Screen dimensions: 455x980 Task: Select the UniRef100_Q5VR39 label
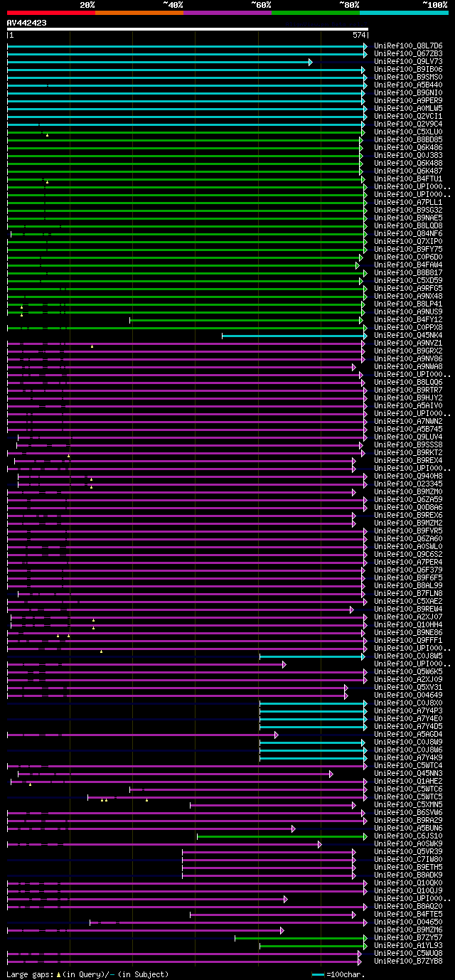[x=408, y=852]
